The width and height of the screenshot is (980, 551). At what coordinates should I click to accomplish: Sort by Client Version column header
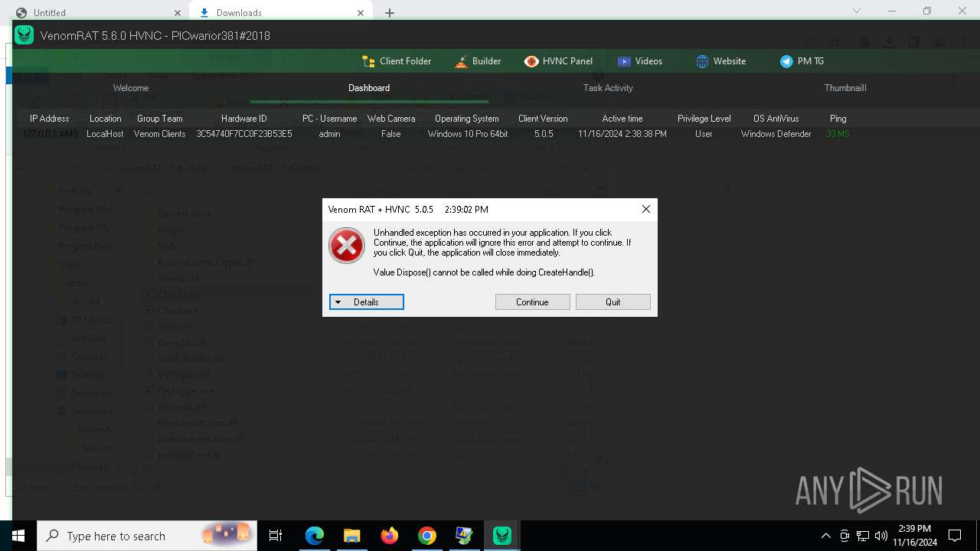tap(543, 119)
